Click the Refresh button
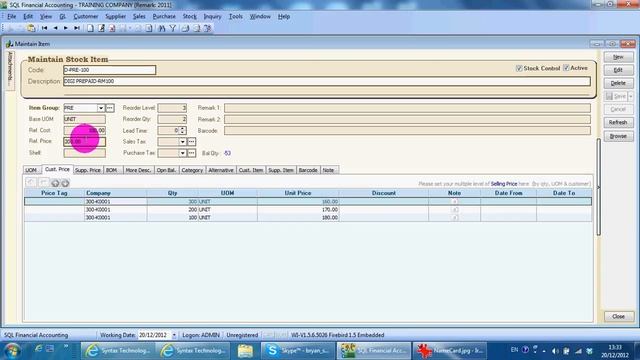The image size is (640, 360). tap(618, 122)
